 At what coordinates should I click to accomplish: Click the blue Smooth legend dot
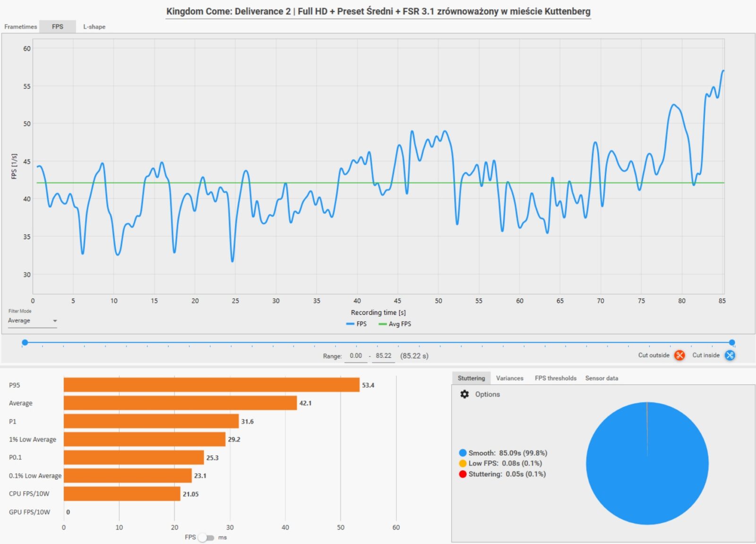463,453
